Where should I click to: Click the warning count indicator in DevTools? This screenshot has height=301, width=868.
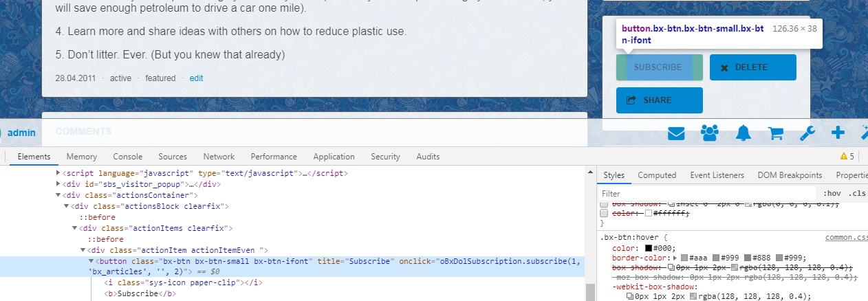(847, 157)
